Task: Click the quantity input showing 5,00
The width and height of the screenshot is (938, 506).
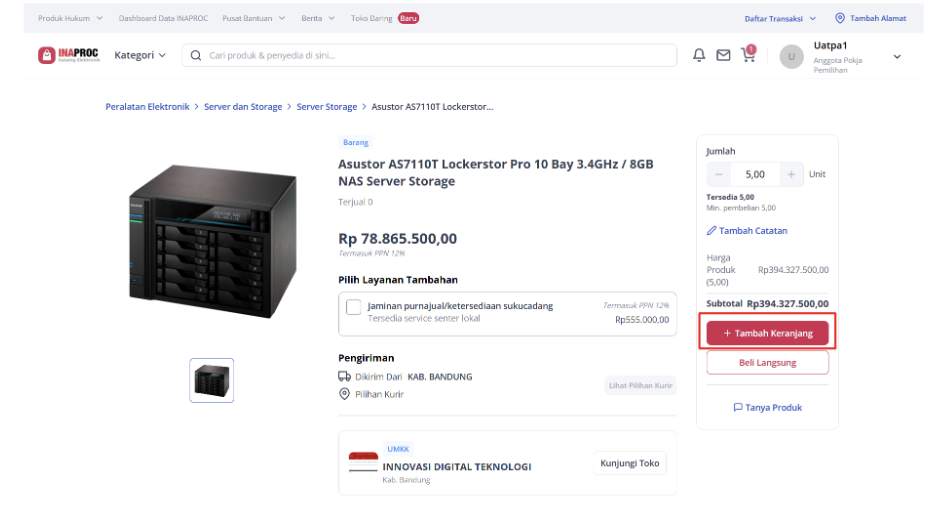Action: [x=755, y=174]
